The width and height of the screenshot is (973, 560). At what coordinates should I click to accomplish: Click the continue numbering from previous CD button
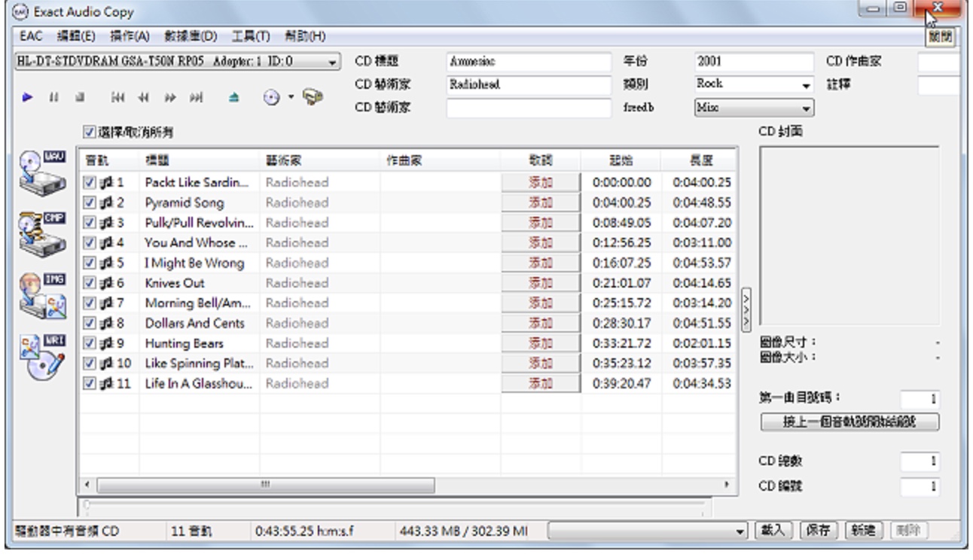[x=849, y=421]
